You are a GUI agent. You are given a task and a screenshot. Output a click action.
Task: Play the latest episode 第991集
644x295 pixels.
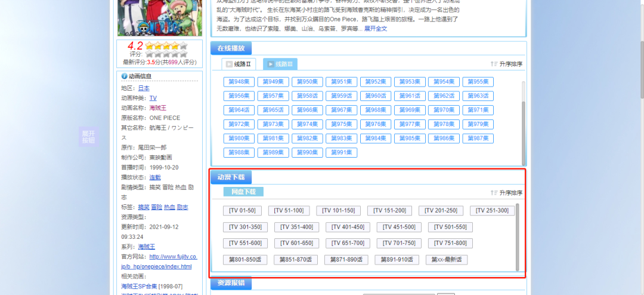pos(341,153)
